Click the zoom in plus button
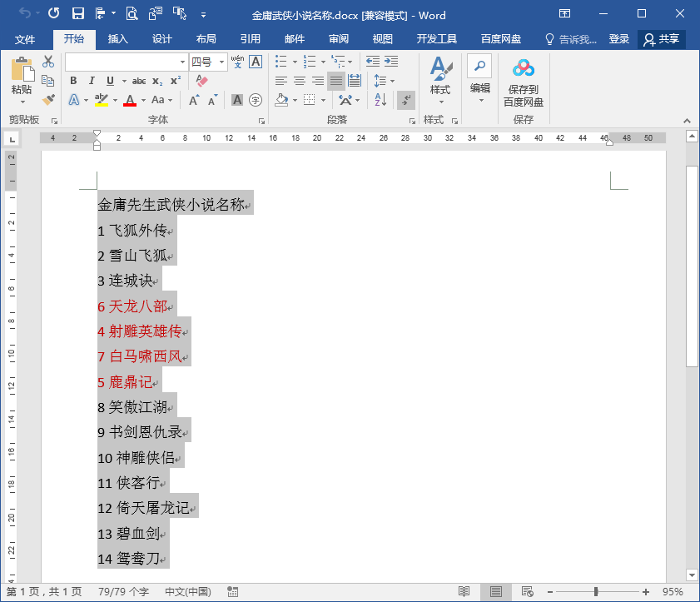This screenshot has width=700, height=602. 646,592
